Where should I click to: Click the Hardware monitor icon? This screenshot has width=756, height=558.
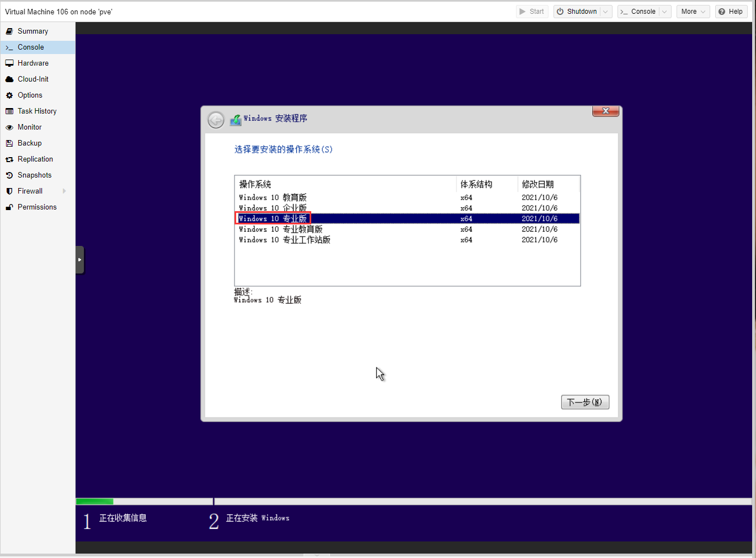[9, 63]
